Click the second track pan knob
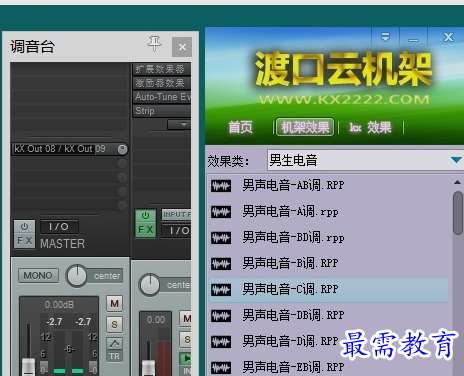Image resolution: width=464 pixels, height=376 pixels. pyautogui.click(x=150, y=285)
